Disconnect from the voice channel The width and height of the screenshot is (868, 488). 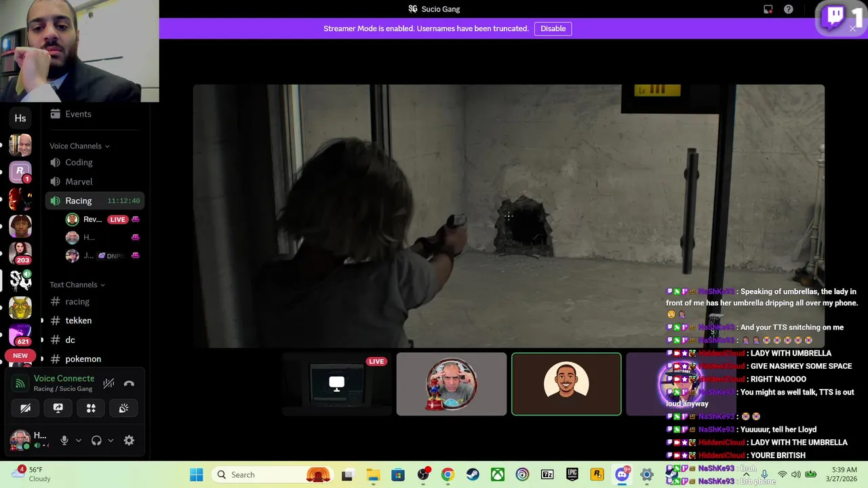129,384
